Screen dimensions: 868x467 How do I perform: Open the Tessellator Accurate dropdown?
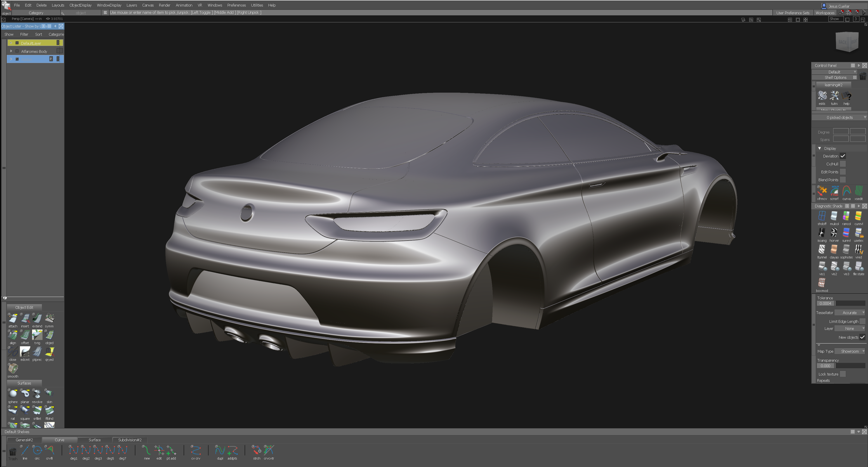point(849,313)
